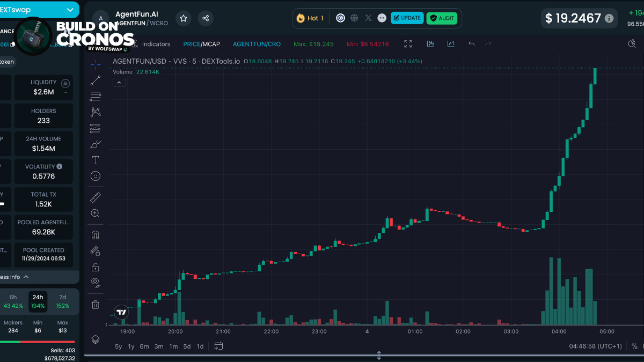
Task: Click the bar chart style icon
Action: point(451,44)
